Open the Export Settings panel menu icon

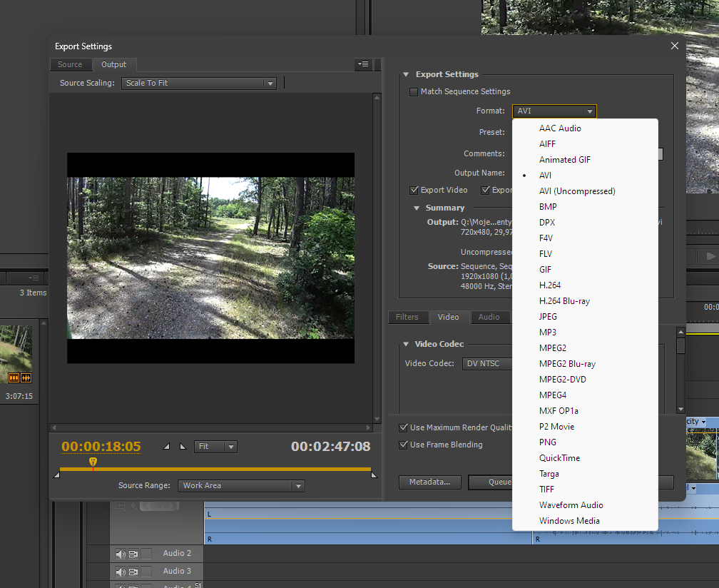[364, 64]
